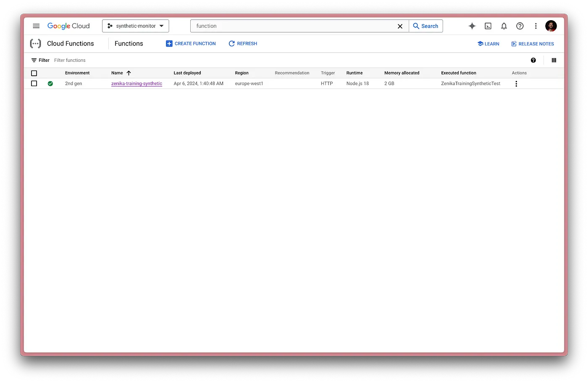Select the zenika-training-synthetic row checkbox
The image size is (588, 383).
34,84
